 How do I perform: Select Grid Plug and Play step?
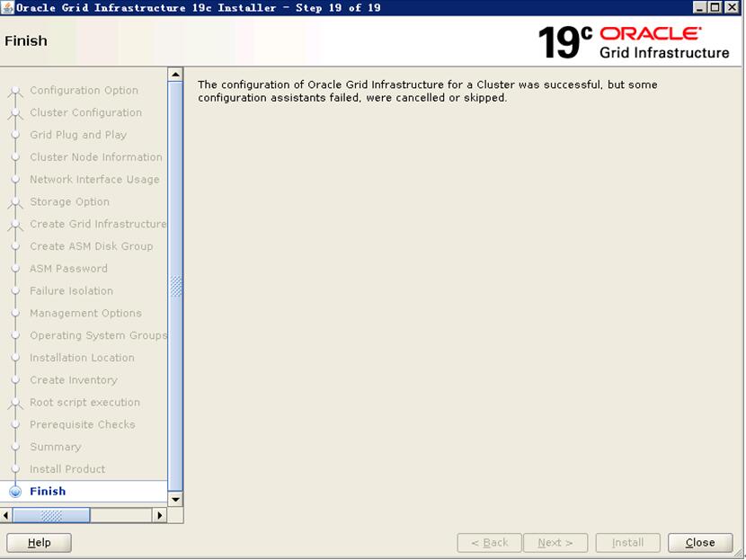tap(78, 135)
